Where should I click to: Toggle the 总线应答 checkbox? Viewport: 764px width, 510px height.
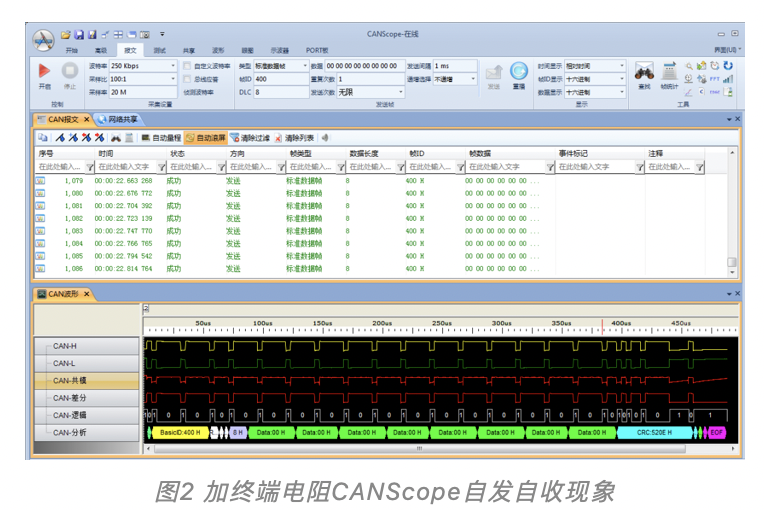[x=187, y=79]
